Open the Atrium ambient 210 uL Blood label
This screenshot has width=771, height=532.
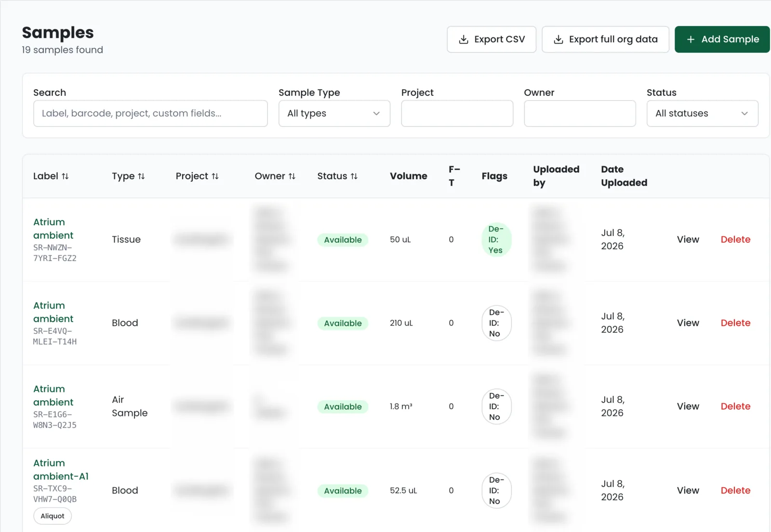coord(53,312)
